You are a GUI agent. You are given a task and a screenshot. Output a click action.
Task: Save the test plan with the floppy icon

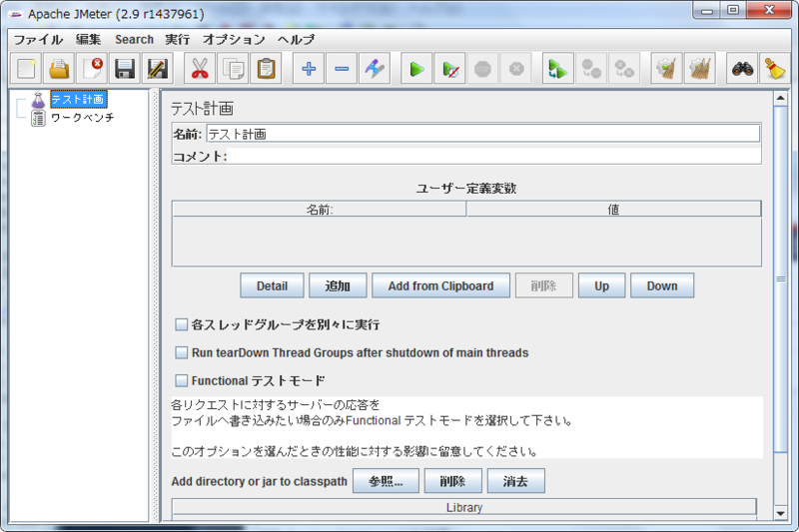point(125,68)
